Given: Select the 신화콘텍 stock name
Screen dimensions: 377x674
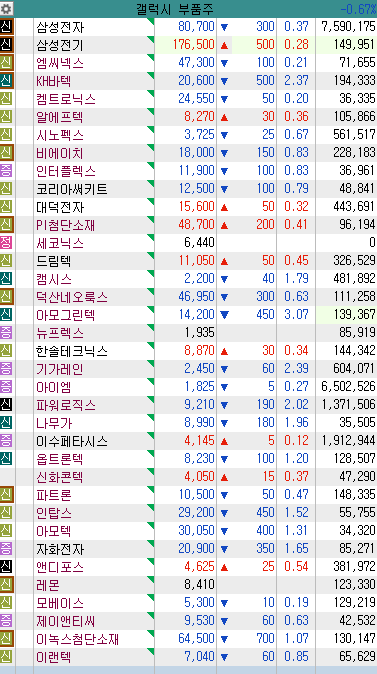Looking at the screenshot, I should tap(60, 477).
